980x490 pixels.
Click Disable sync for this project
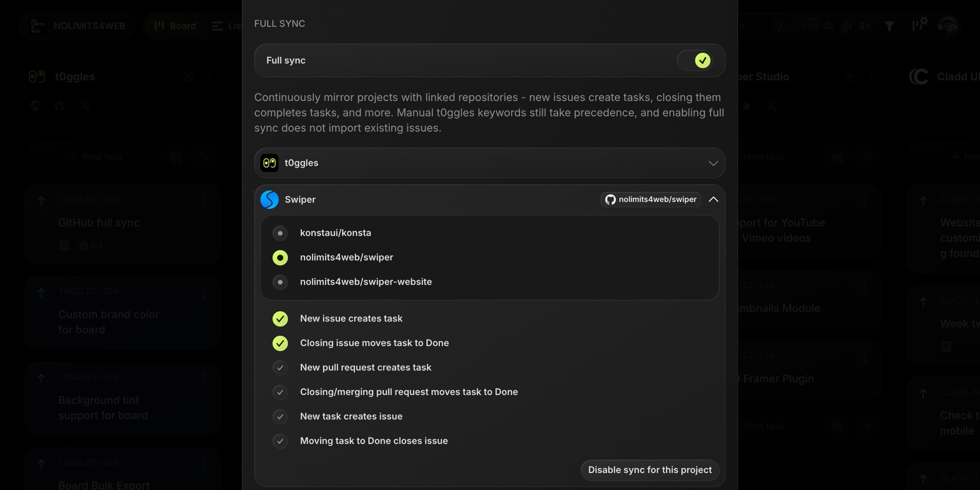(650, 470)
